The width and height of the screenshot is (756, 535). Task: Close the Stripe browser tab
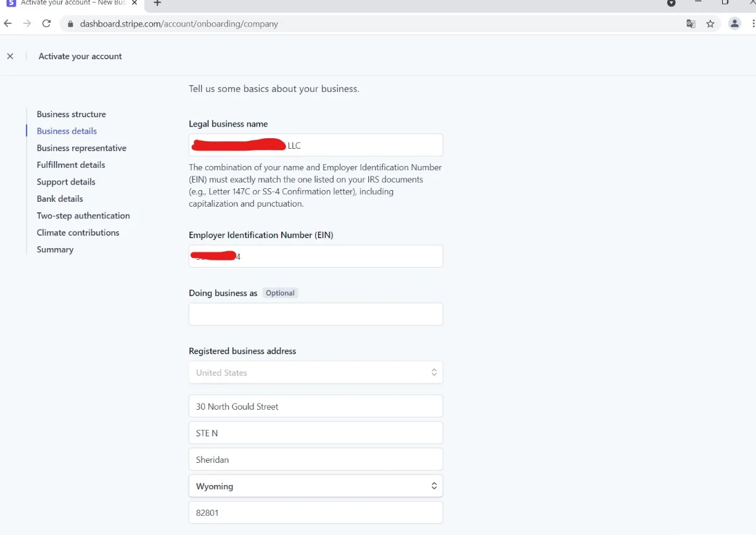(x=134, y=3)
